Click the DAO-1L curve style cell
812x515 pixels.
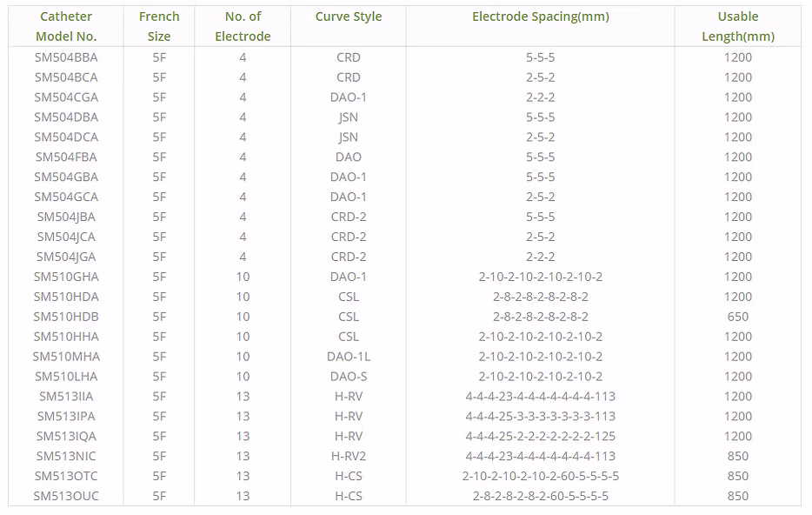point(348,357)
